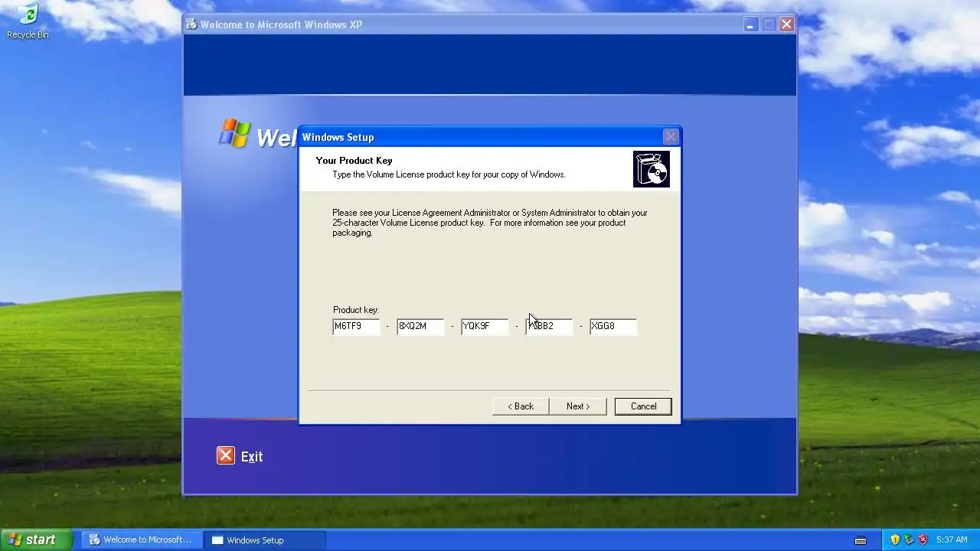Screen dimensions: 980x551
Task: Open the Start menu
Action: pos(37,540)
